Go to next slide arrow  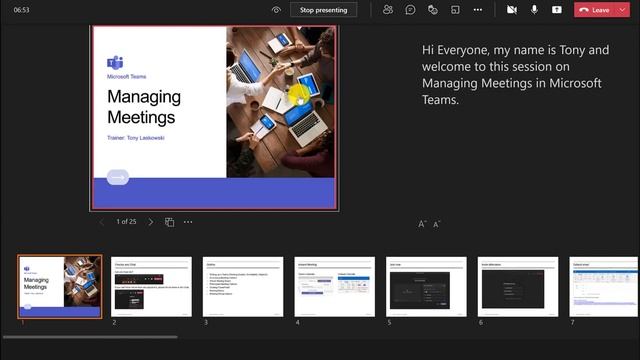point(151,222)
